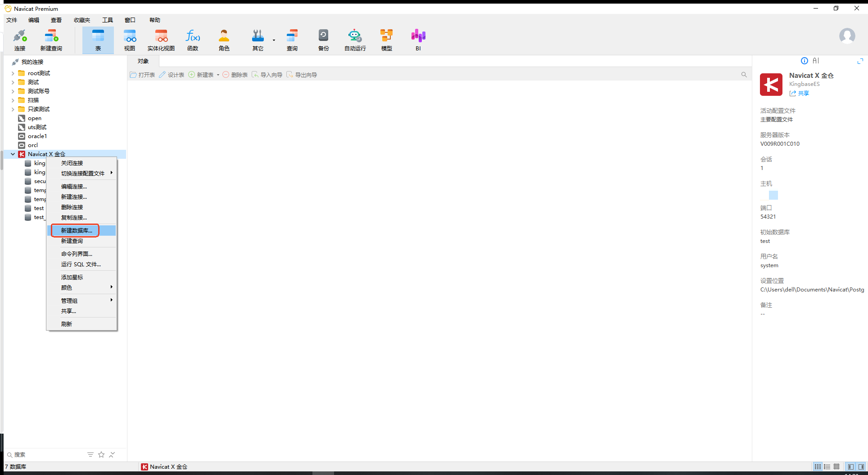The width and height of the screenshot is (868, 475).
Task: Show the connection information icon
Action: (x=805, y=61)
